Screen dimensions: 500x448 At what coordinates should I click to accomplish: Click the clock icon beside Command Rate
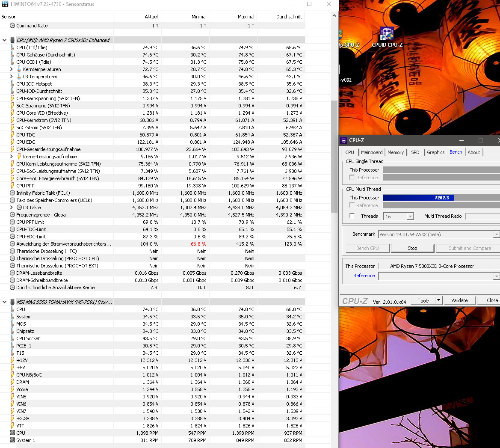[12, 26]
